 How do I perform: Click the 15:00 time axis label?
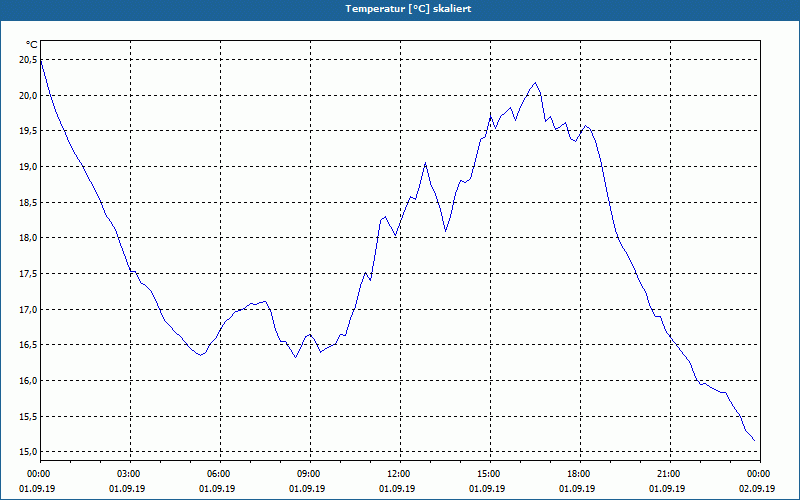tap(490, 474)
